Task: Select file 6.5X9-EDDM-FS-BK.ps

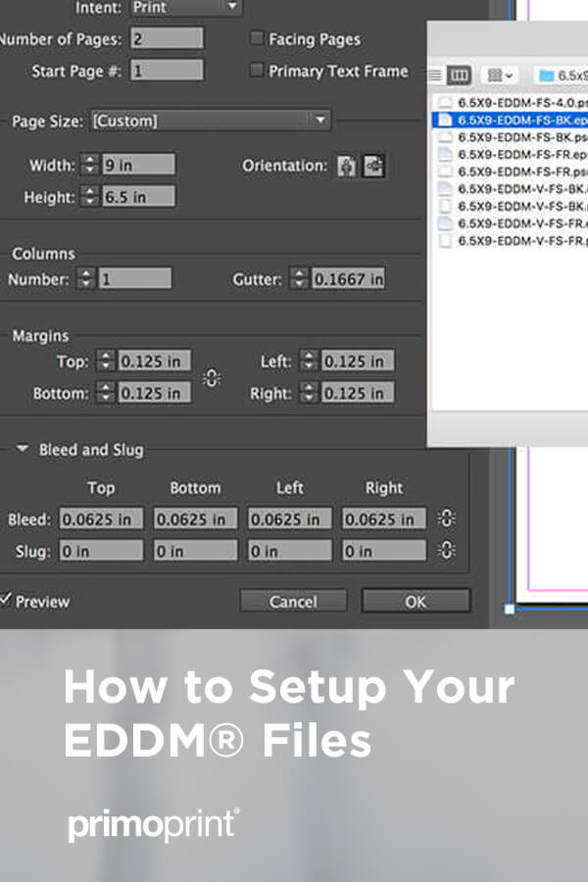Action: [x=511, y=137]
